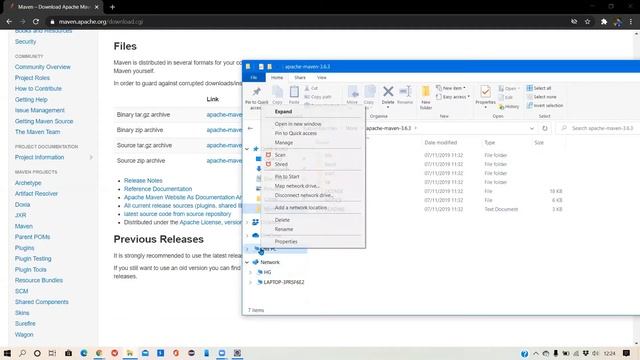640x360 pixels.
Task: Click the Size column header
Action: pyautogui.click(x=539, y=142)
